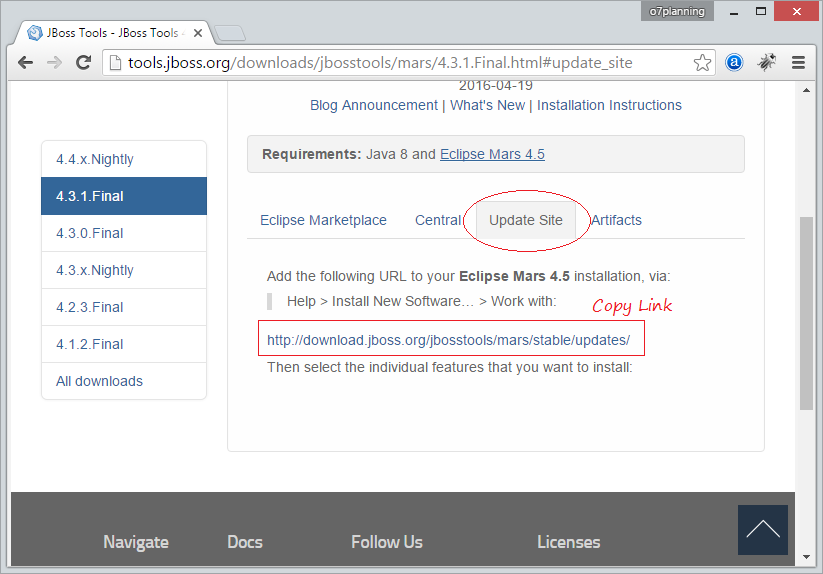The height and width of the screenshot is (574, 823).
Task: Bookmark this page using the star icon
Action: (702, 63)
